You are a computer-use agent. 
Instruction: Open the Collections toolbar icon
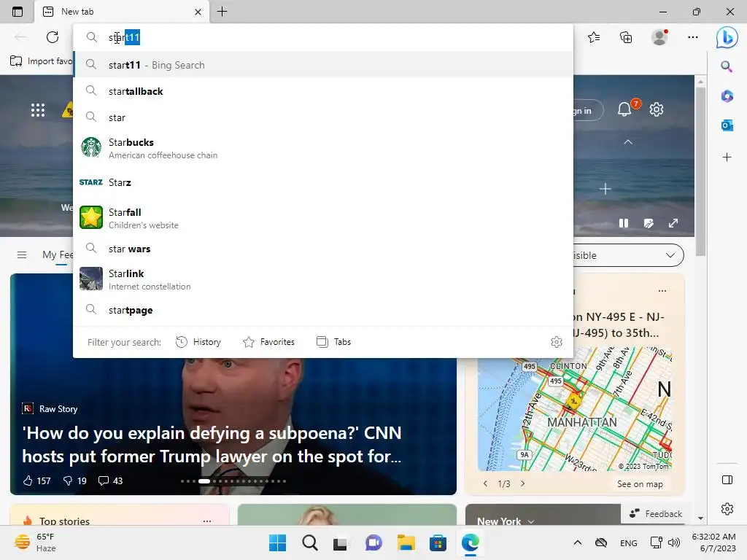pos(626,37)
